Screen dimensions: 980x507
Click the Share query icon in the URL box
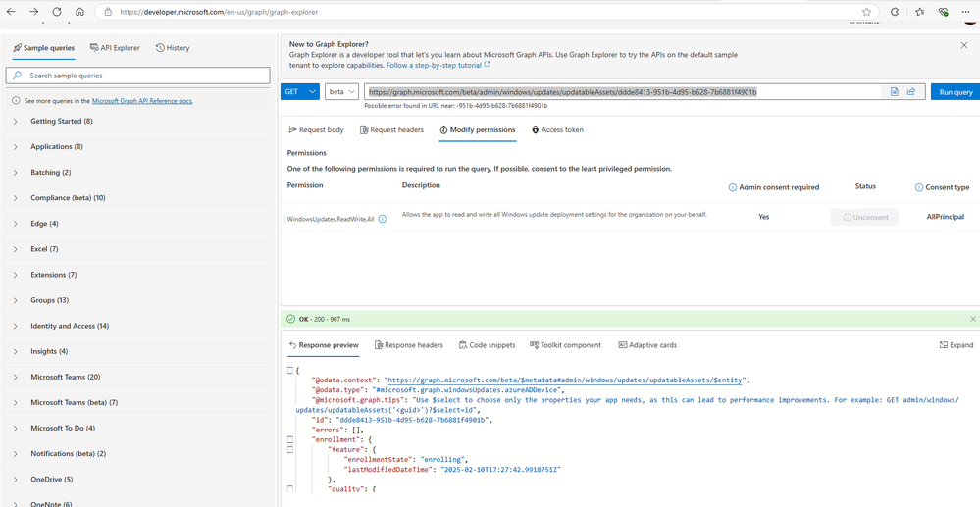tap(911, 92)
